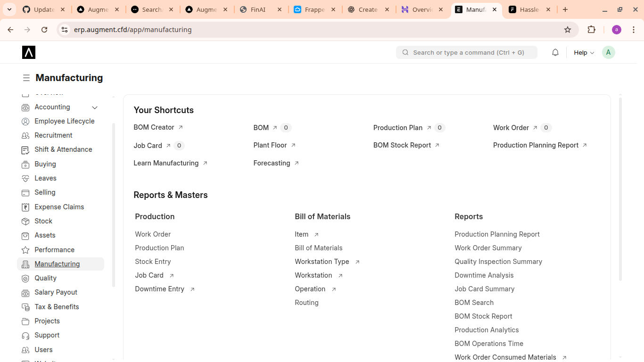The width and height of the screenshot is (644, 362).
Task: Switch to the Frappe browser tab
Action: (314, 9)
